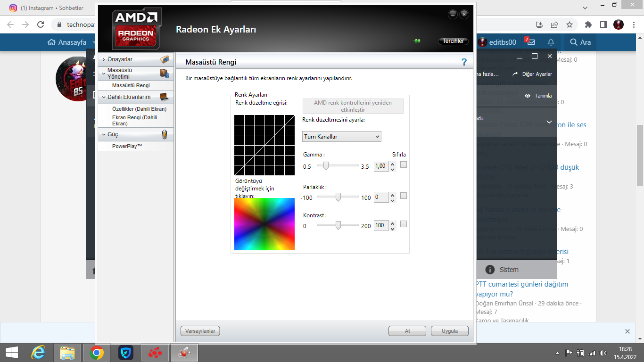Open the Tüm Kanallar channel dropdown
The height and width of the screenshot is (362, 644).
(342, 137)
